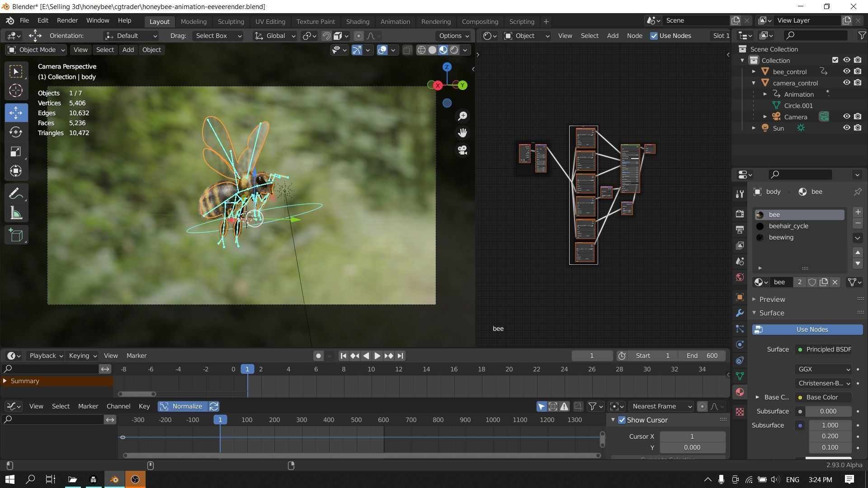Click the Normalize button in graph editor
Viewport: 868px width, 488px height.
tap(182, 406)
